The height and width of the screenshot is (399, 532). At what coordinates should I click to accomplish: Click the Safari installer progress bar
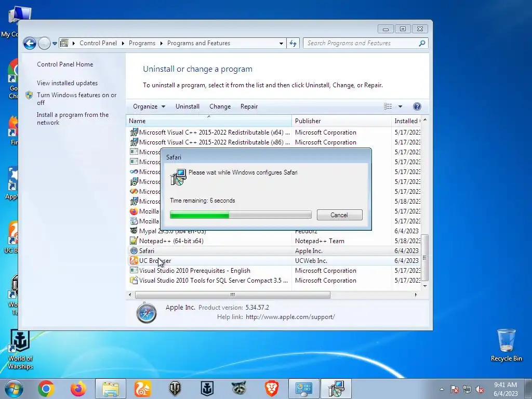click(x=241, y=215)
